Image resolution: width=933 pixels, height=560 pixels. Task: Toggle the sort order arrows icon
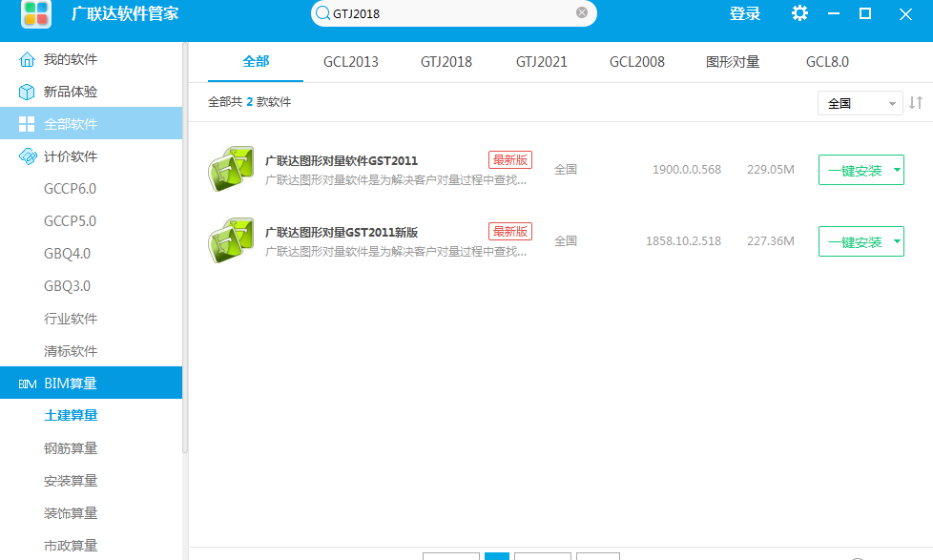click(917, 102)
